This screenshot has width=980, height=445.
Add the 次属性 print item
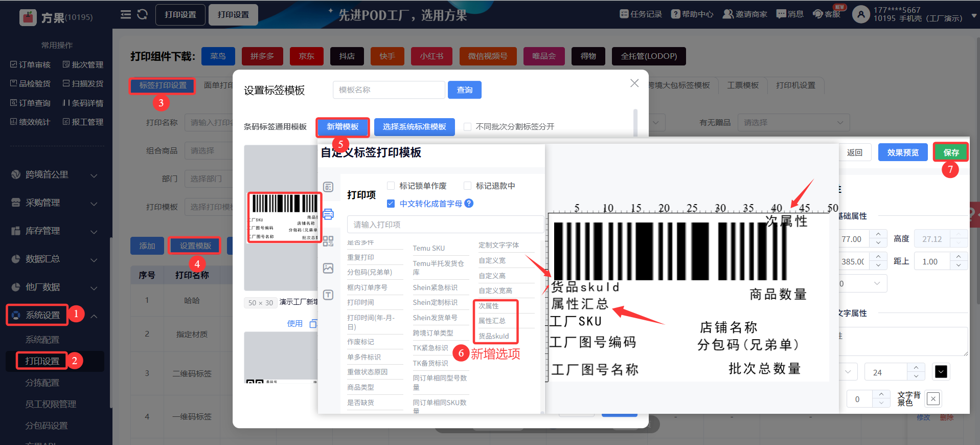(x=489, y=306)
